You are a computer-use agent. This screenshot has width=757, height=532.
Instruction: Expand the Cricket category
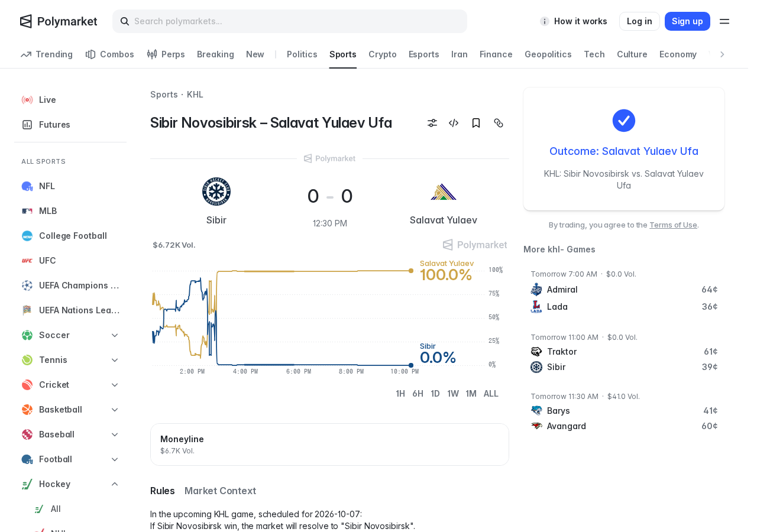click(115, 385)
